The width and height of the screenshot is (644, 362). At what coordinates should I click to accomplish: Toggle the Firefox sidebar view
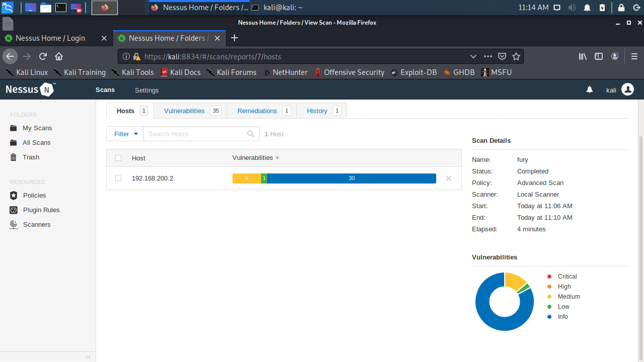coord(599,56)
